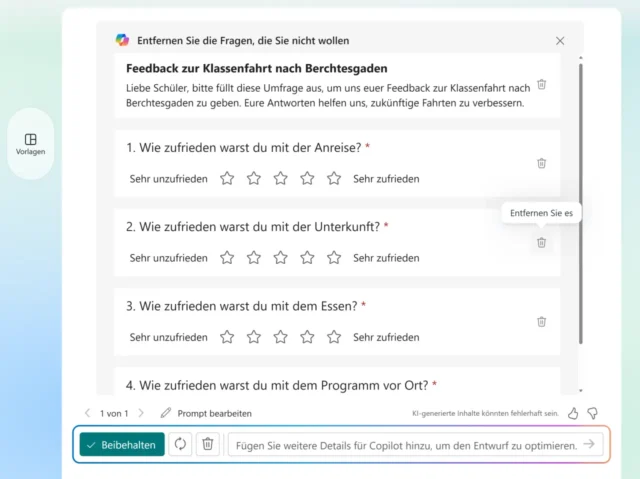Viewport: 640px width, 479px height.
Task: Send the prompt with arrow button
Action: click(590, 444)
